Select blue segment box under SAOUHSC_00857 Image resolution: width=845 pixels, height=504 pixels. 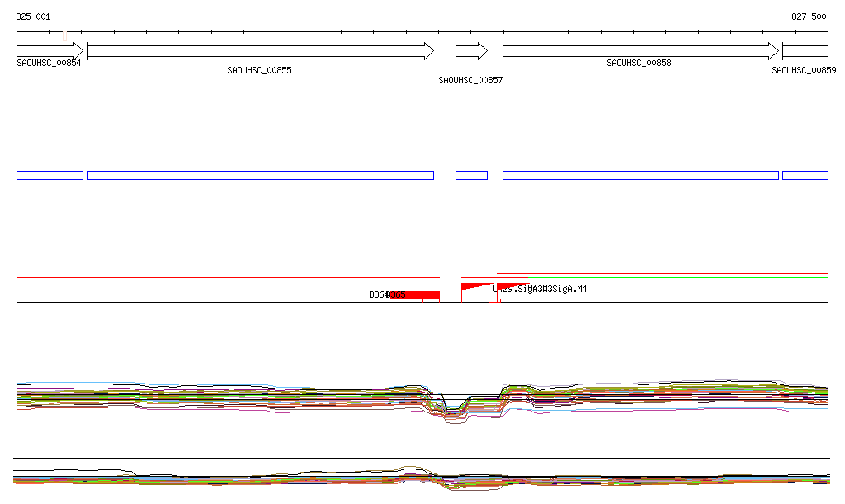(471, 175)
